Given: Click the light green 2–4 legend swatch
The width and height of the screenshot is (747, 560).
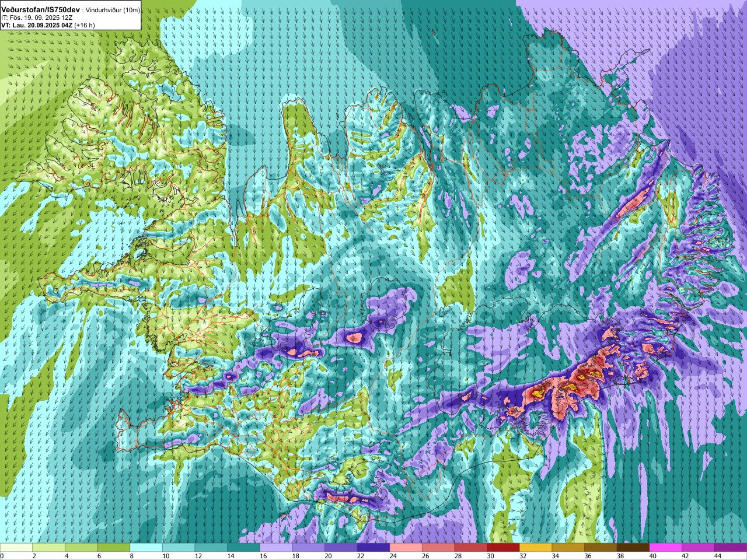Looking at the screenshot, I should (x=49, y=548).
